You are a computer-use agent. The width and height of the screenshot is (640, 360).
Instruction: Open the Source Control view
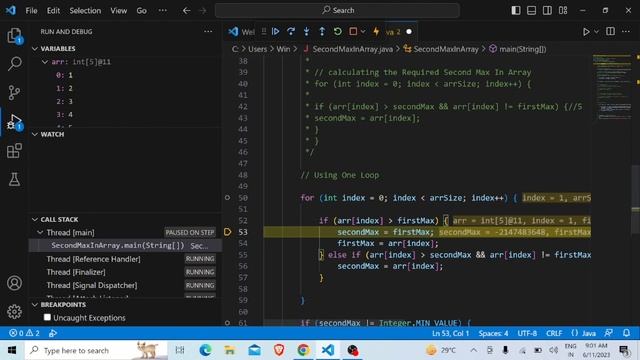point(14,93)
